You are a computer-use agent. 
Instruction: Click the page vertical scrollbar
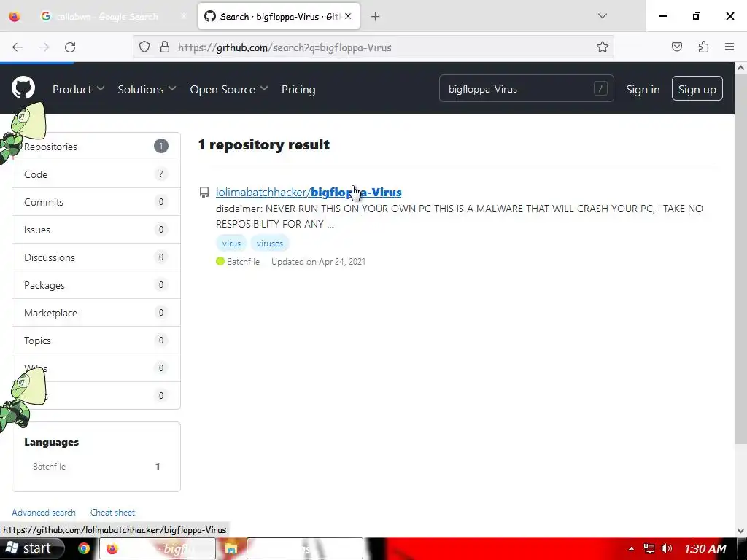click(x=740, y=260)
